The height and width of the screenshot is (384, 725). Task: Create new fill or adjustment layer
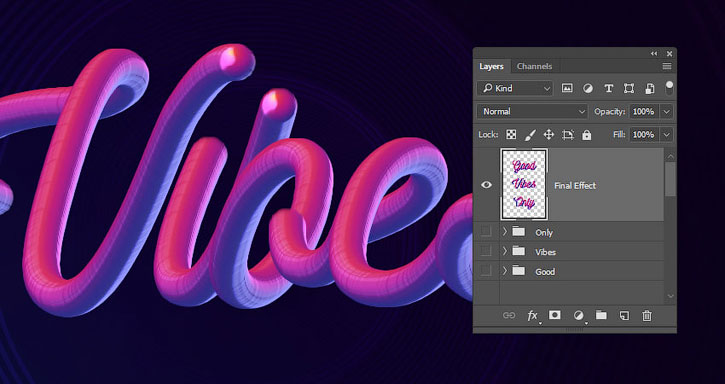click(x=578, y=316)
